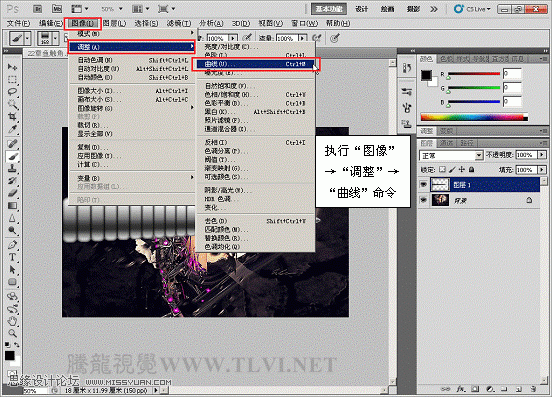Toggle lock transparent pixels
Viewport: 552px width, 397px height.
443,170
